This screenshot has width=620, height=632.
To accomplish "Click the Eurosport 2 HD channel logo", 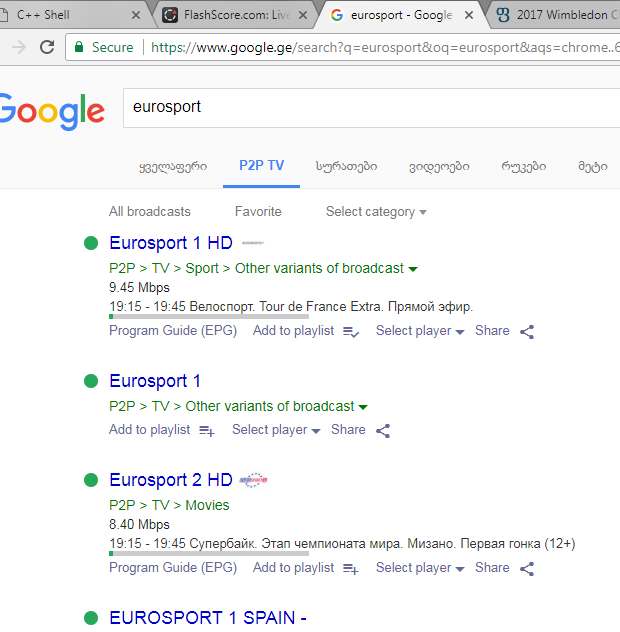I will pos(253,480).
